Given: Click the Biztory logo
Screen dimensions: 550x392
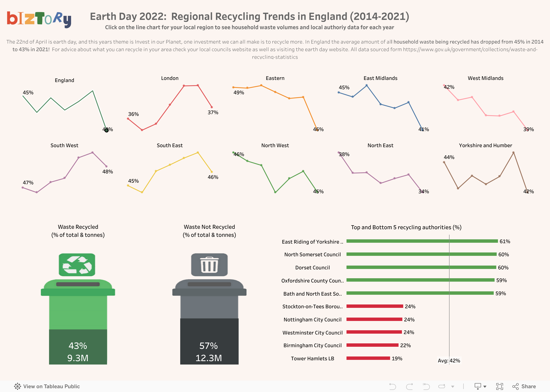Looking at the screenshot, I should click(x=39, y=19).
